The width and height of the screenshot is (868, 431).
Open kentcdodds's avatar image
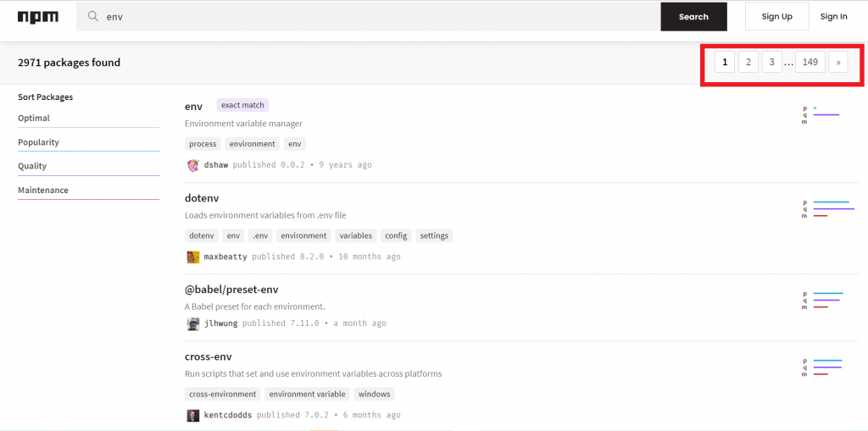[x=193, y=416]
